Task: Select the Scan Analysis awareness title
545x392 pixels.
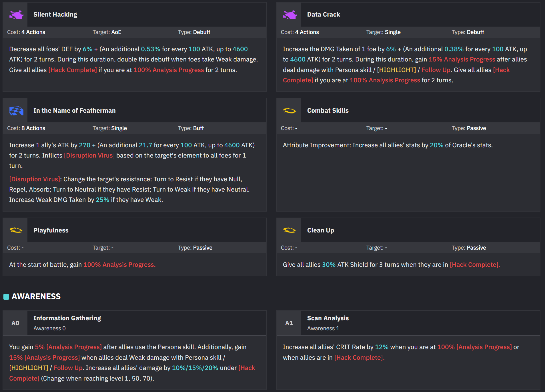Action: click(x=328, y=318)
